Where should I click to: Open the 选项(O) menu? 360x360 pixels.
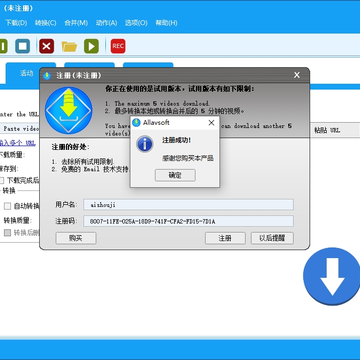click(x=136, y=23)
